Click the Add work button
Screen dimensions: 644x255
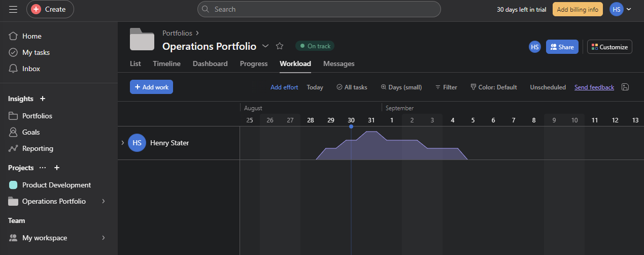(x=151, y=87)
